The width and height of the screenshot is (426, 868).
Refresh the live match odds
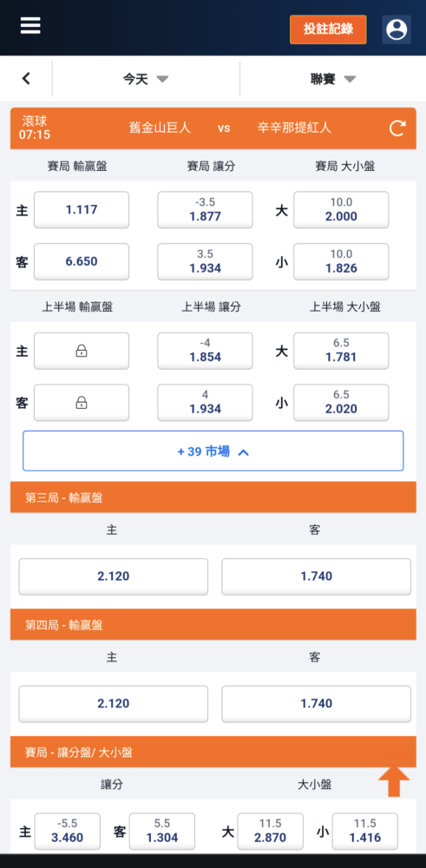tap(397, 128)
